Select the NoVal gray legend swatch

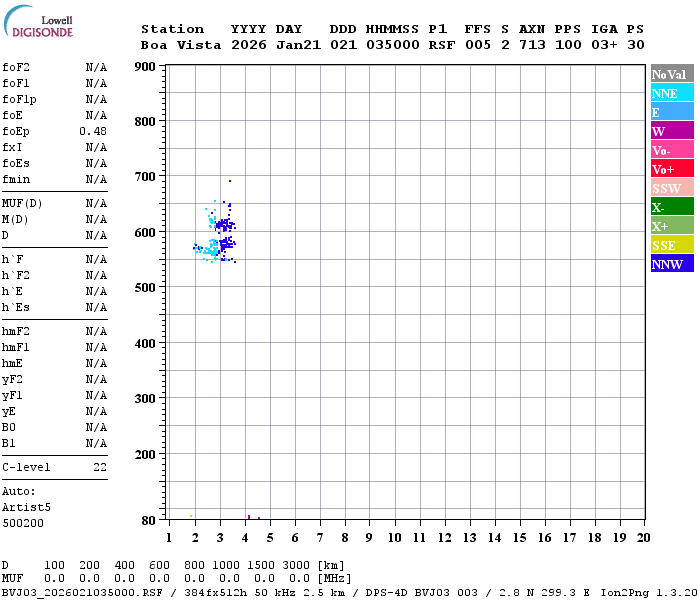(x=672, y=74)
